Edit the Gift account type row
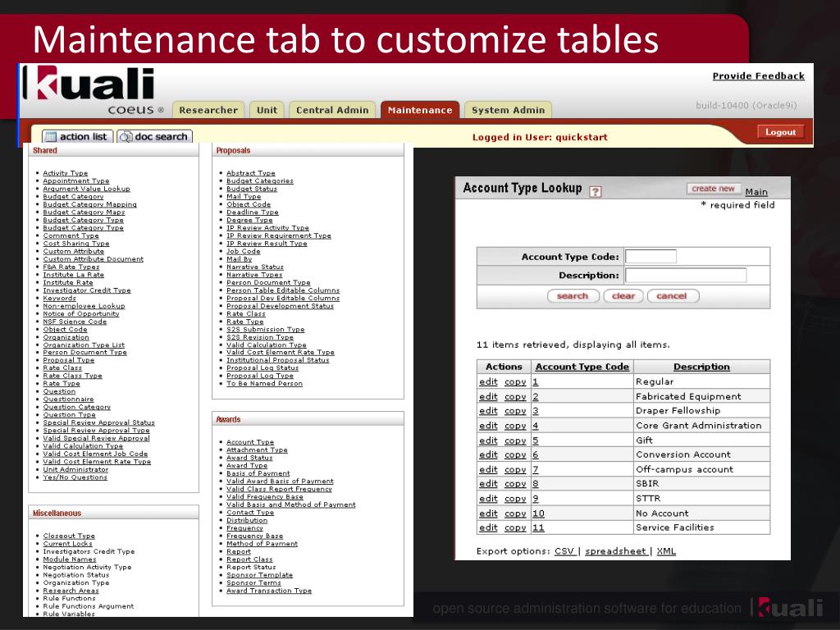This screenshot has width=840, height=630. [488, 441]
